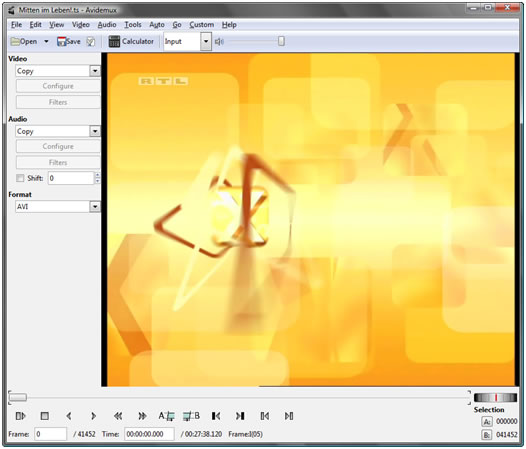Set selection marker B
Image resolution: width=526 pixels, height=449 pixels.
click(191, 416)
